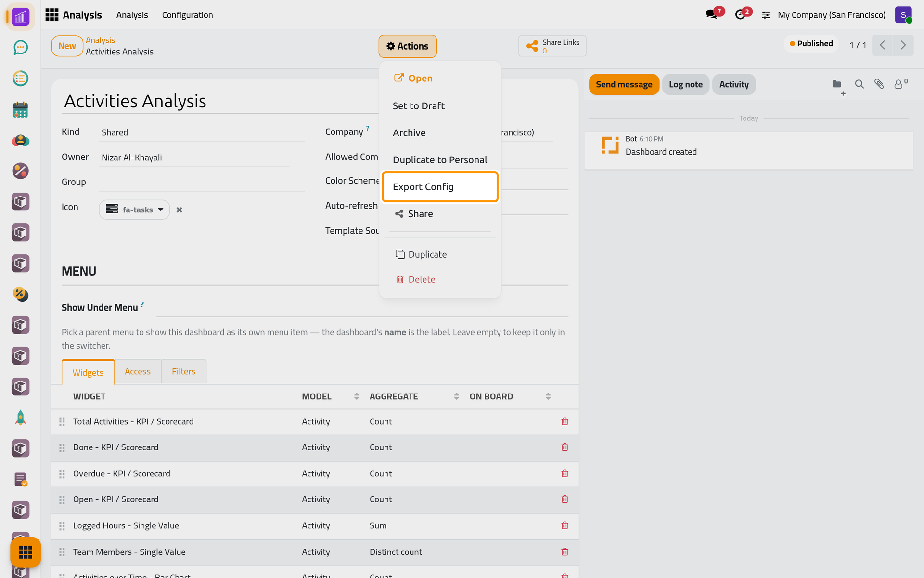The height and width of the screenshot is (578, 924).
Task: Open the Calendar app in the sidebar
Action: [20, 109]
